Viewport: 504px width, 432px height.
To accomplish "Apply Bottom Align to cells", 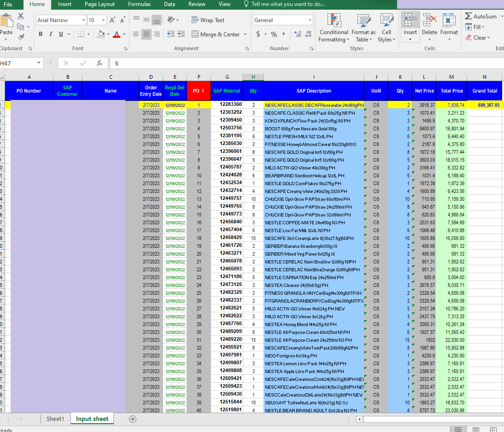I will coord(157,20).
